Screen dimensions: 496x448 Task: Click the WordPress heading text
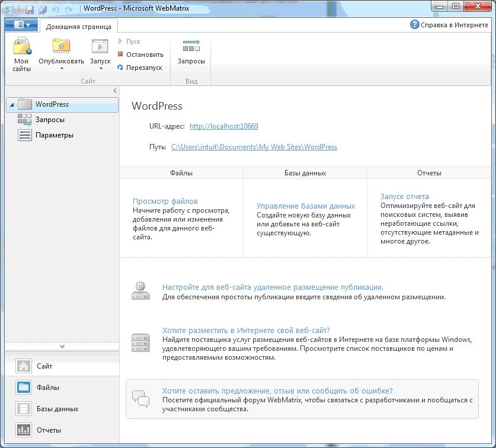[157, 105]
